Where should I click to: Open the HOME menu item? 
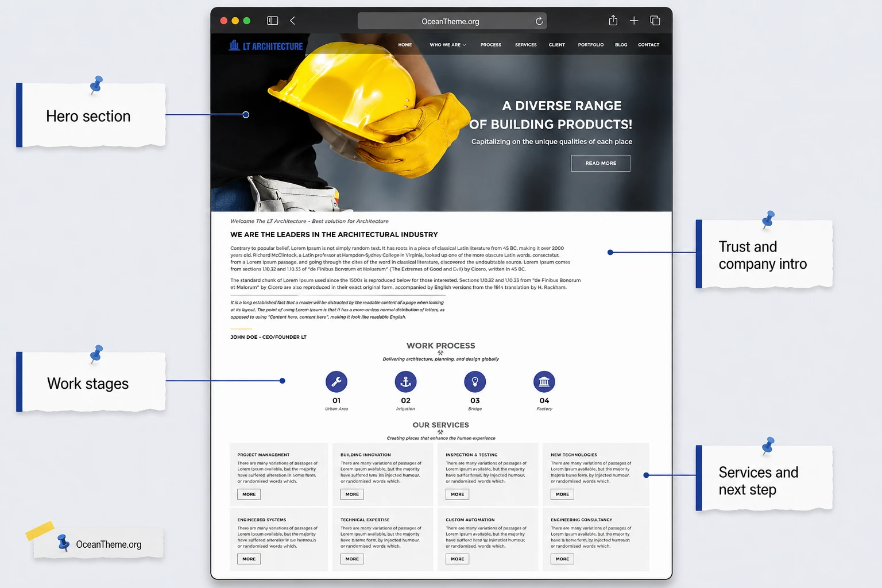pyautogui.click(x=405, y=45)
